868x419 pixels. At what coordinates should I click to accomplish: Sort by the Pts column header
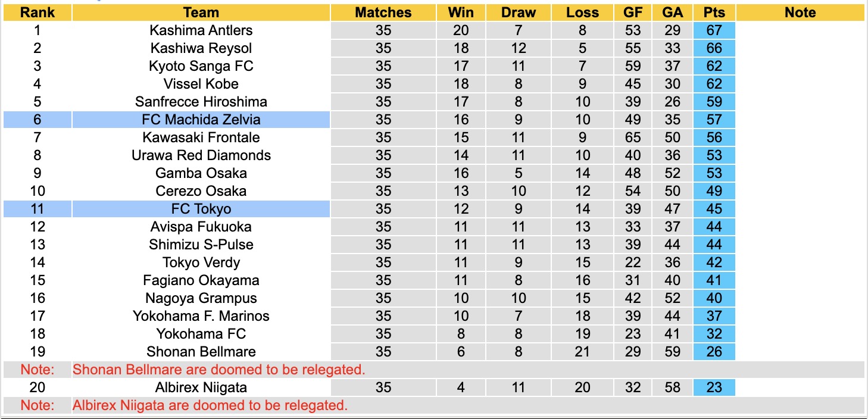(714, 12)
